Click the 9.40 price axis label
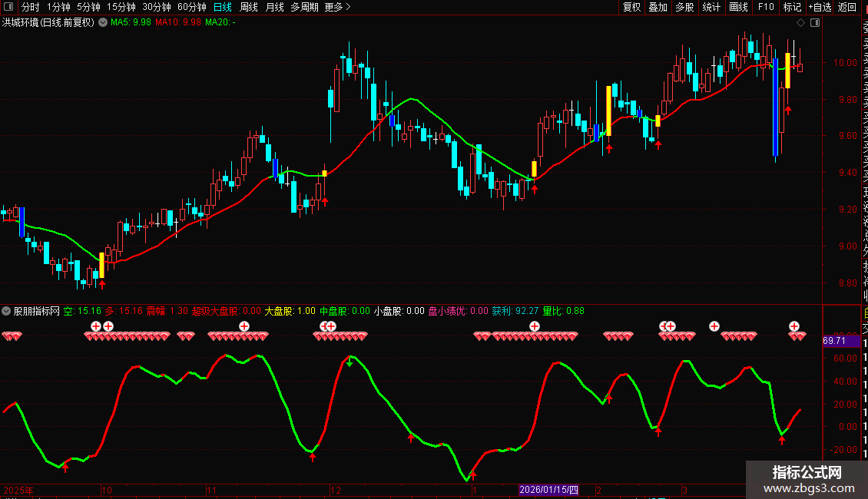Screen dimensions: 868x499 coord(847,173)
